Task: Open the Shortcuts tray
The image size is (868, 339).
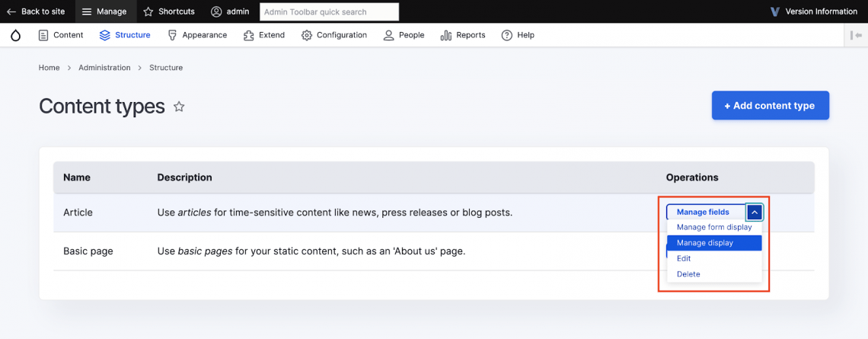Action: click(169, 11)
